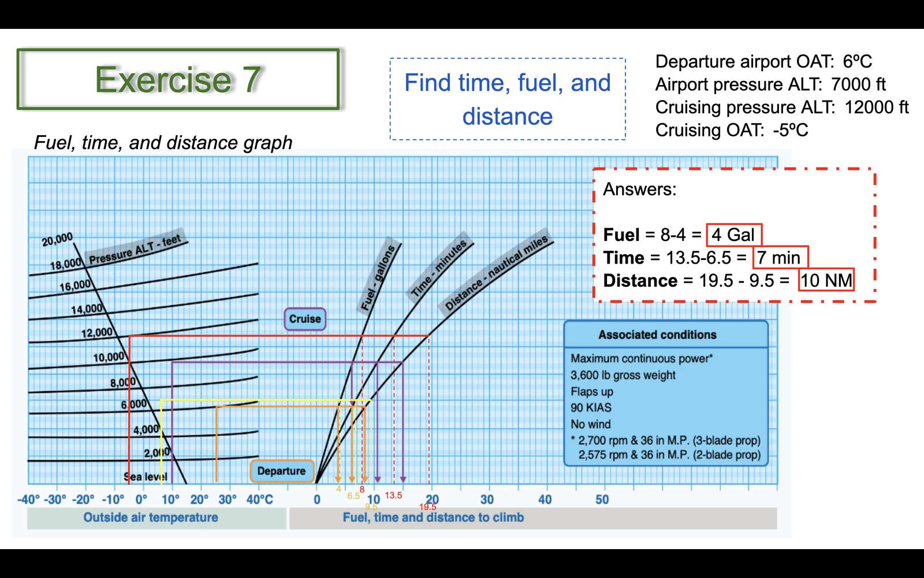Click "Cruising OAT: -5ºC" line

(x=732, y=130)
